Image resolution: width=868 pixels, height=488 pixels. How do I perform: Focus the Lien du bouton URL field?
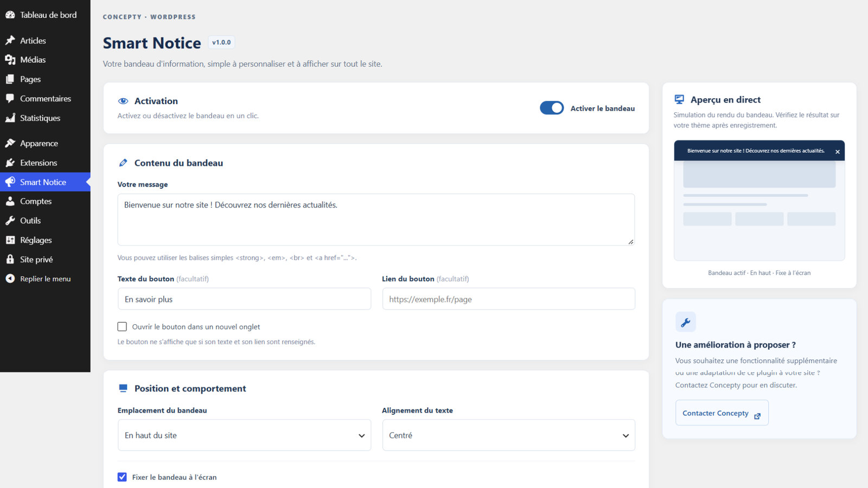[508, 299]
